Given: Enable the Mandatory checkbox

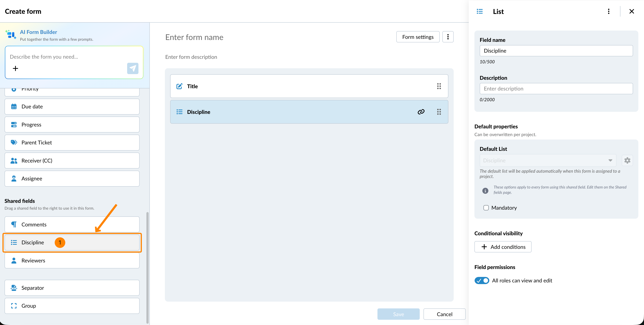Looking at the screenshot, I should 486,208.
